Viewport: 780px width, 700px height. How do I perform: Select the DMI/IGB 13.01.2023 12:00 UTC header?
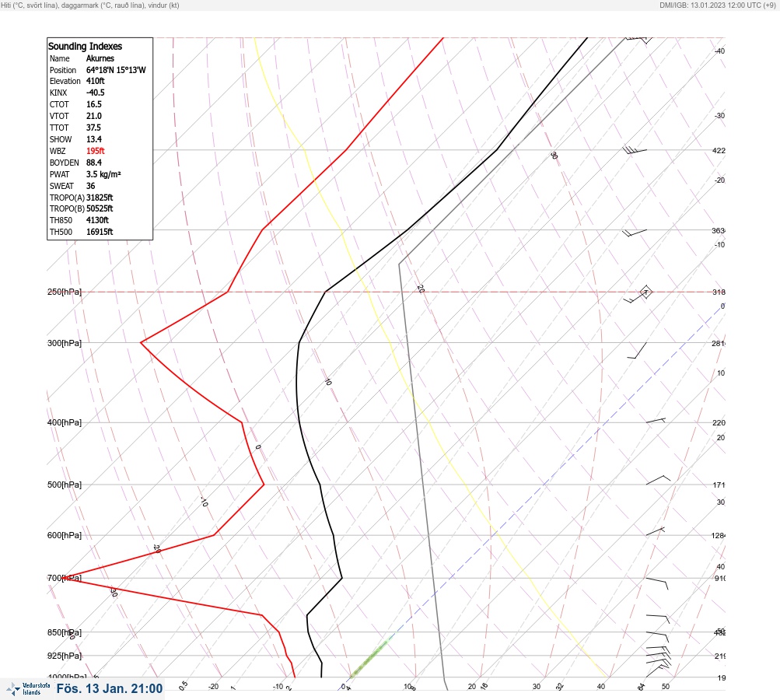(x=717, y=5)
